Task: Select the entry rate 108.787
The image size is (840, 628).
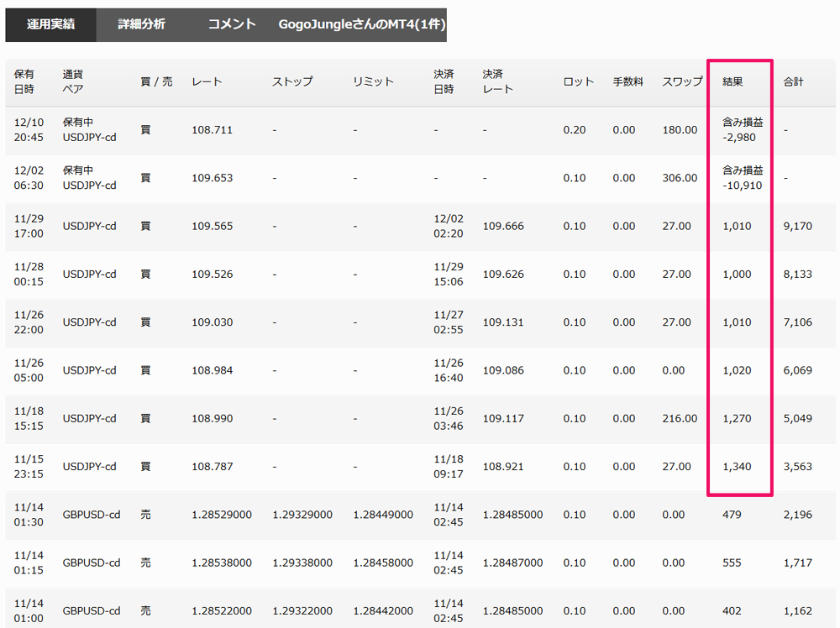Action: [x=213, y=467]
